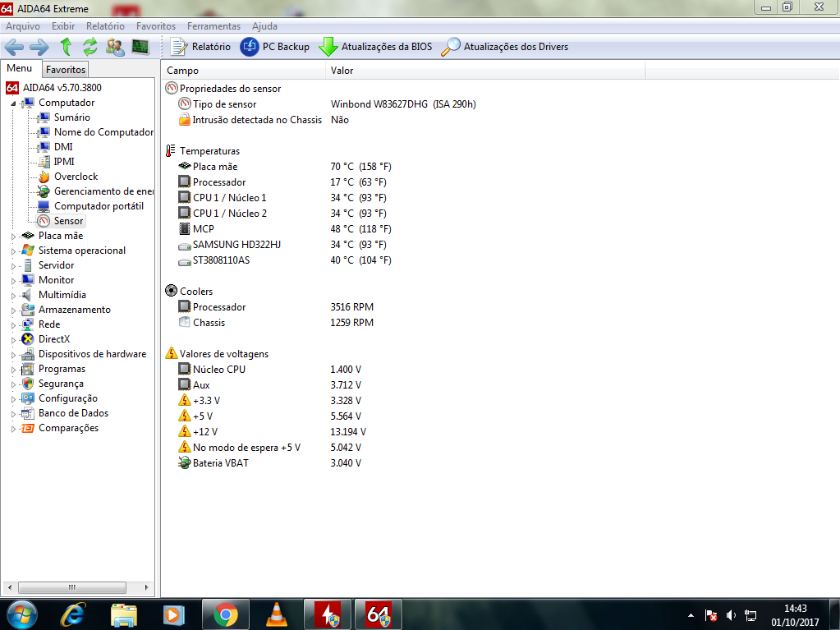Click the volume icon in tray
The height and width of the screenshot is (630, 840).
pyautogui.click(x=731, y=615)
